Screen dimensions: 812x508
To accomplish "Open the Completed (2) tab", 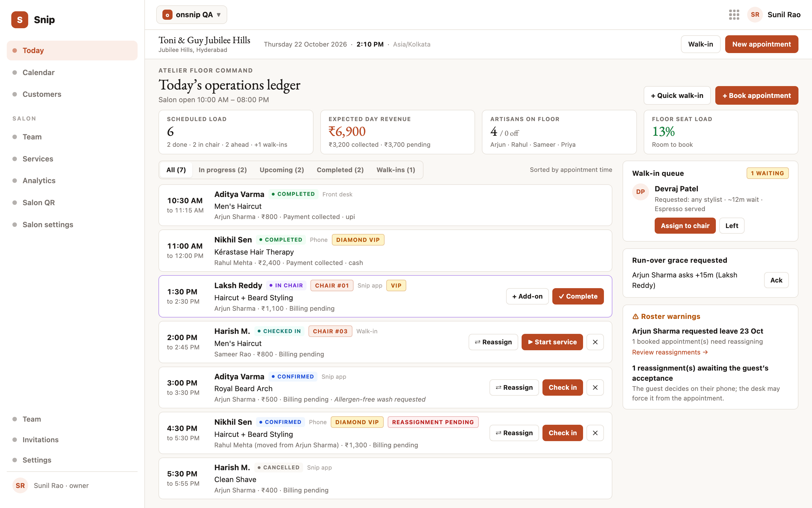I will (x=340, y=170).
